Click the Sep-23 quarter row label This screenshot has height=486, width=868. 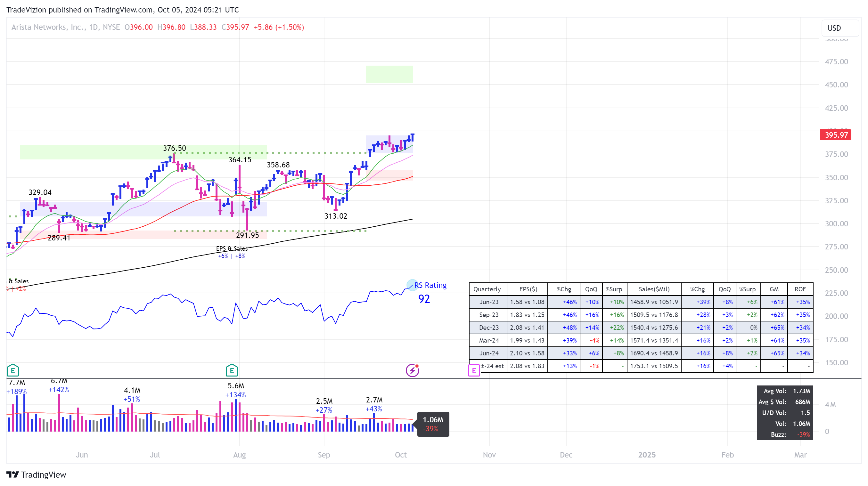[x=488, y=315]
